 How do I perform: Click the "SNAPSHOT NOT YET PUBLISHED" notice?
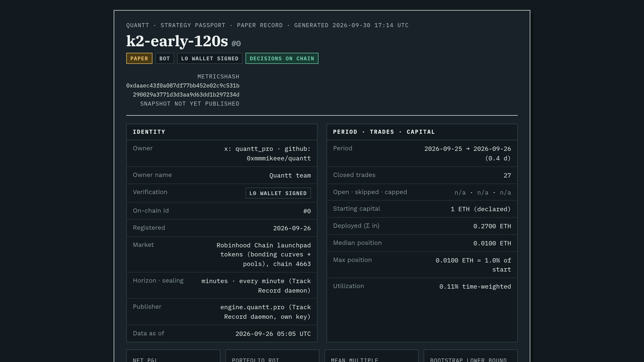click(190, 104)
